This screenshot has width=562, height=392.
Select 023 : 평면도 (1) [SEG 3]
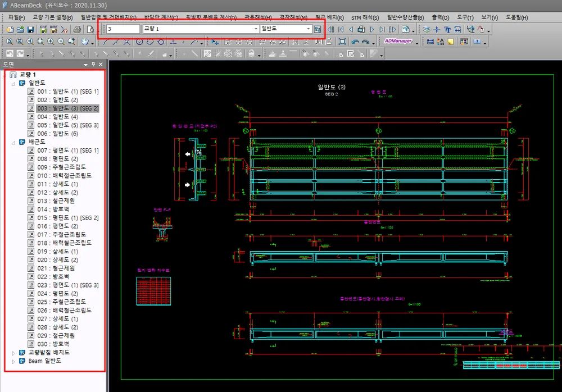click(68, 285)
